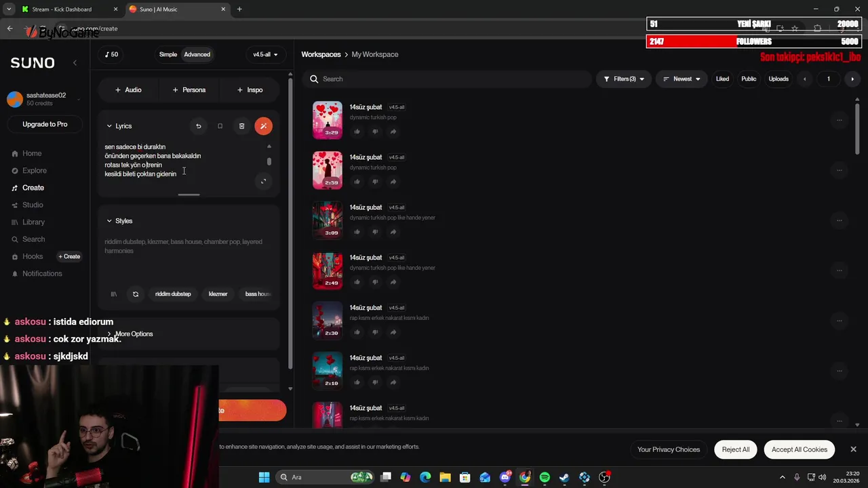Add the riddim dubstep style tag
The image size is (868, 488).
pyautogui.click(x=173, y=294)
